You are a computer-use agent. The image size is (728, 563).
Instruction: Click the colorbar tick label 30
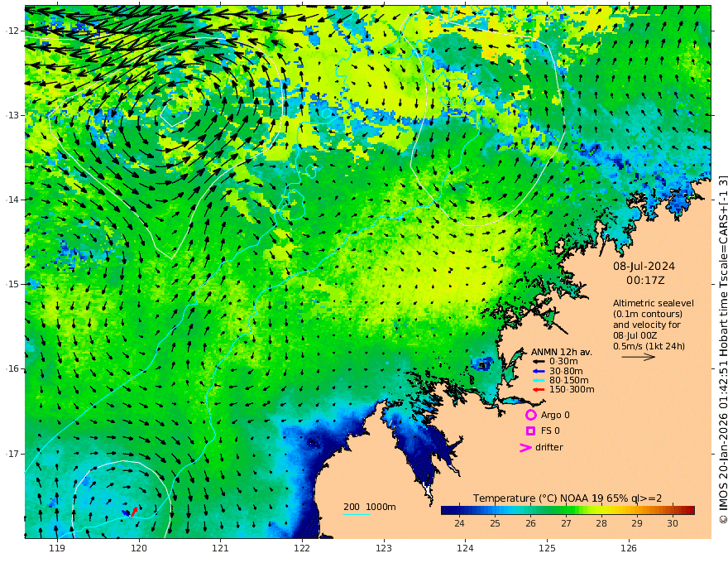click(x=673, y=523)
